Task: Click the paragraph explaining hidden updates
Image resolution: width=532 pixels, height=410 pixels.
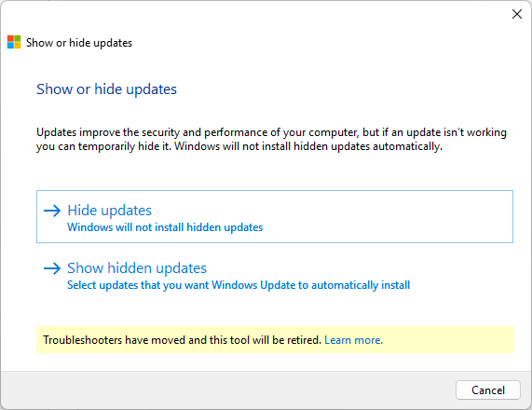Action: [271, 139]
